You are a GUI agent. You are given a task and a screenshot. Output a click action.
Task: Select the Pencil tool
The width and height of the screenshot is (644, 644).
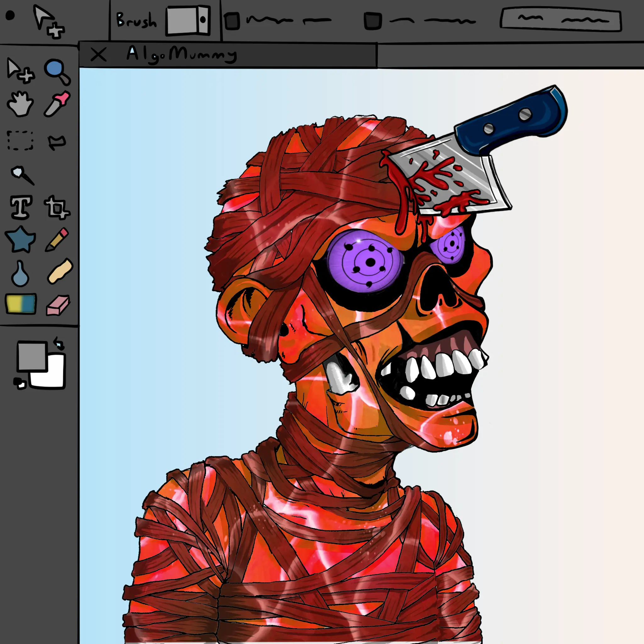pyautogui.click(x=57, y=239)
